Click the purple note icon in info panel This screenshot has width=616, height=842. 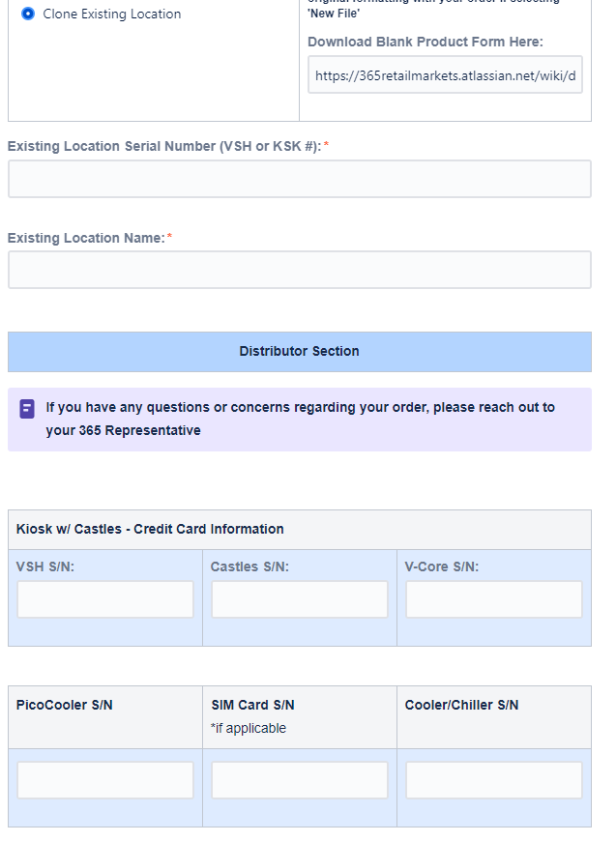click(x=27, y=409)
